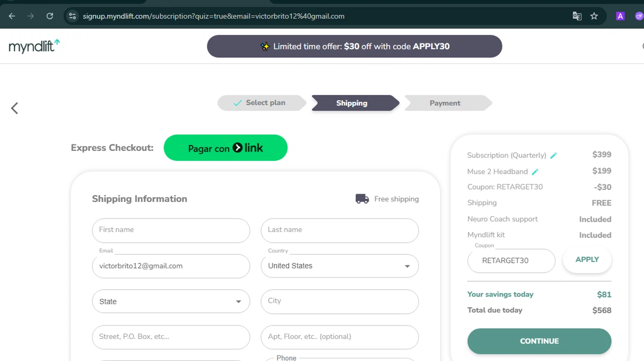Edit Subscription (Quarterly) with pencil icon
644x361 pixels.
point(553,156)
